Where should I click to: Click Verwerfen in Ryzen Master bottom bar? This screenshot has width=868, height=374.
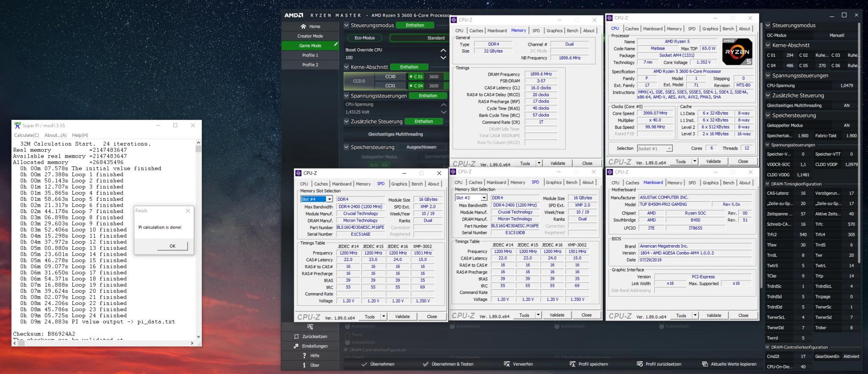point(518,364)
